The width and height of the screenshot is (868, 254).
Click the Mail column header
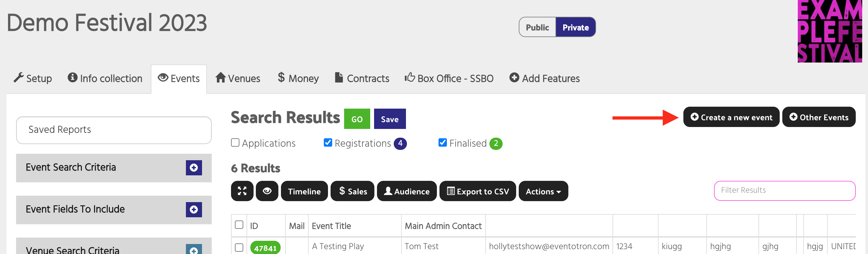[296, 226]
